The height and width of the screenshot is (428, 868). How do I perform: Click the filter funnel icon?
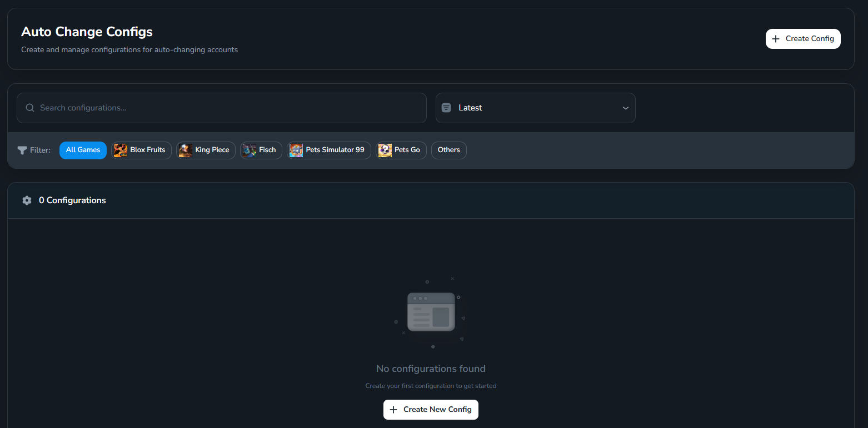(x=21, y=150)
